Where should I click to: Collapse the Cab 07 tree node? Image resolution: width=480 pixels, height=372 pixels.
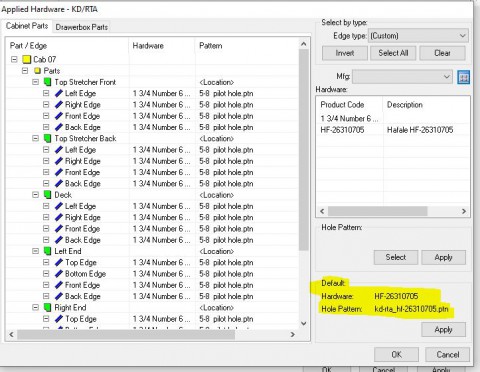click(14, 59)
